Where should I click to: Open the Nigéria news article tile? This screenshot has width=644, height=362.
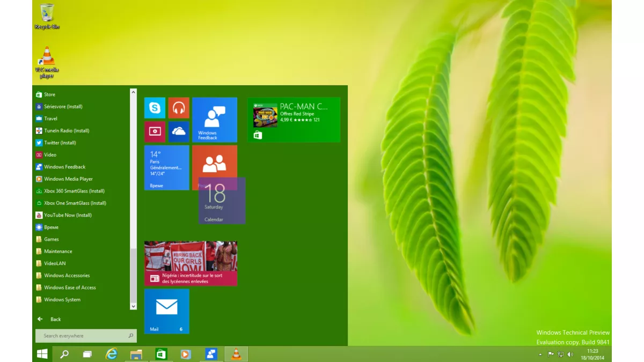tap(191, 263)
